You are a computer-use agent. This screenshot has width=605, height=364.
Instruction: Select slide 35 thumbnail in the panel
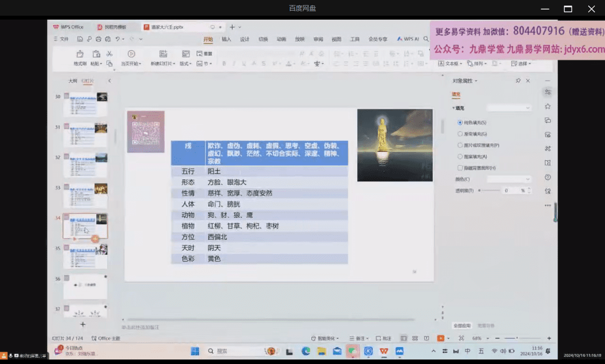(x=86, y=258)
